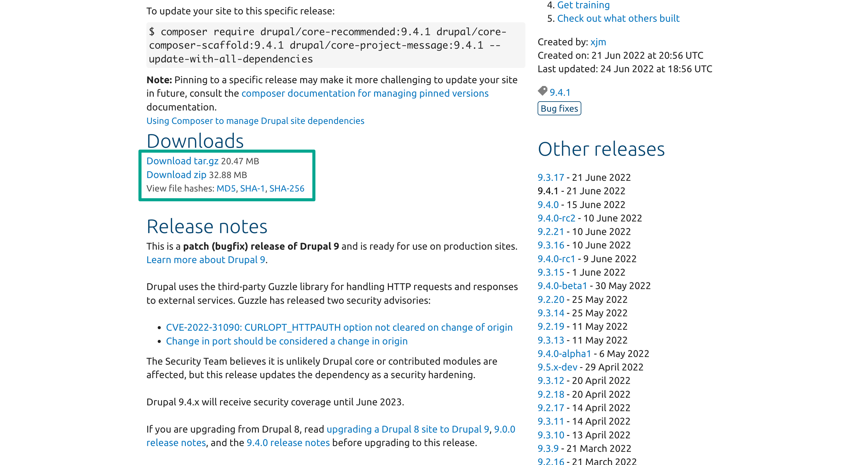Open the 9.4.0 release notes link

pos(288,442)
